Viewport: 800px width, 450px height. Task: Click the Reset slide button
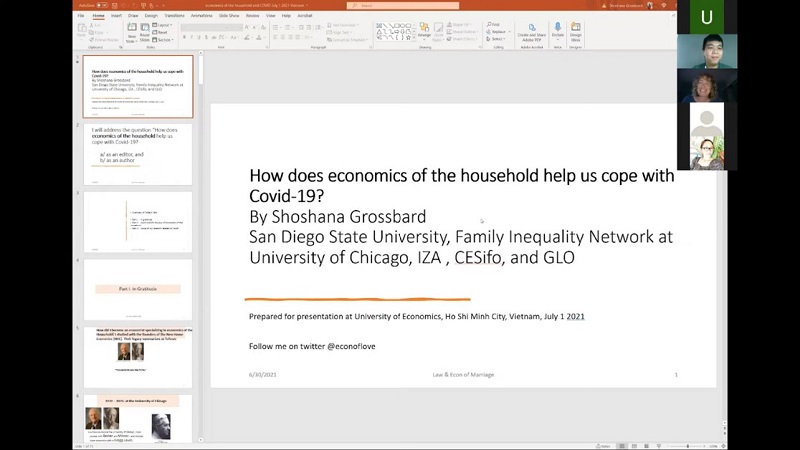(x=160, y=32)
